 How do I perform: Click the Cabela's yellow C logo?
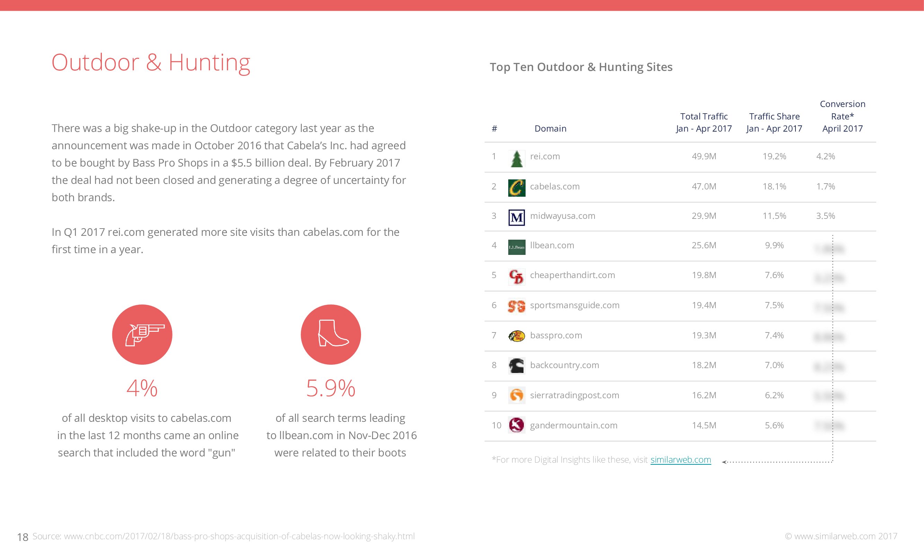click(x=516, y=188)
